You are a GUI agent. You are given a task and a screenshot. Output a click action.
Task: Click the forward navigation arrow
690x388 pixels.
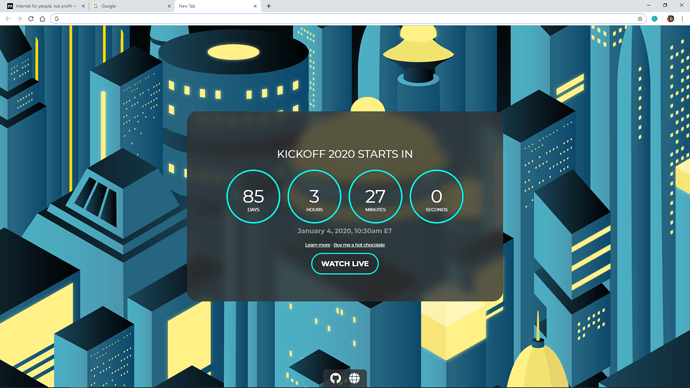point(19,18)
